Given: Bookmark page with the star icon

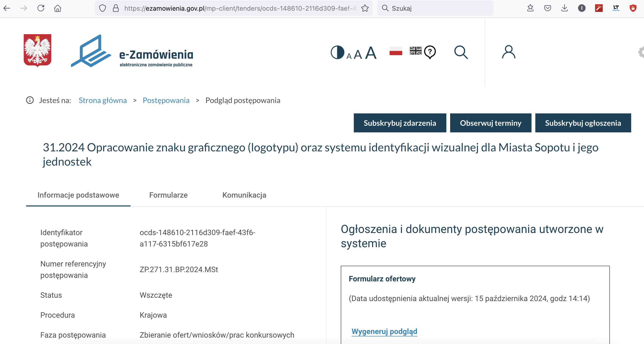Looking at the screenshot, I should [x=365, y=8].
